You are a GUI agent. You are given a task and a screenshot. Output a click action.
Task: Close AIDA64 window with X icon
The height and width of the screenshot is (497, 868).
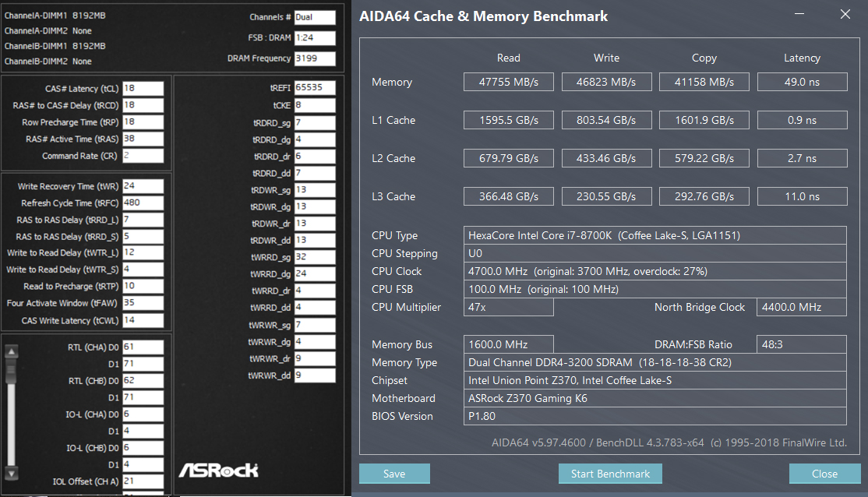pyautogui.click(x=845, y=14)
